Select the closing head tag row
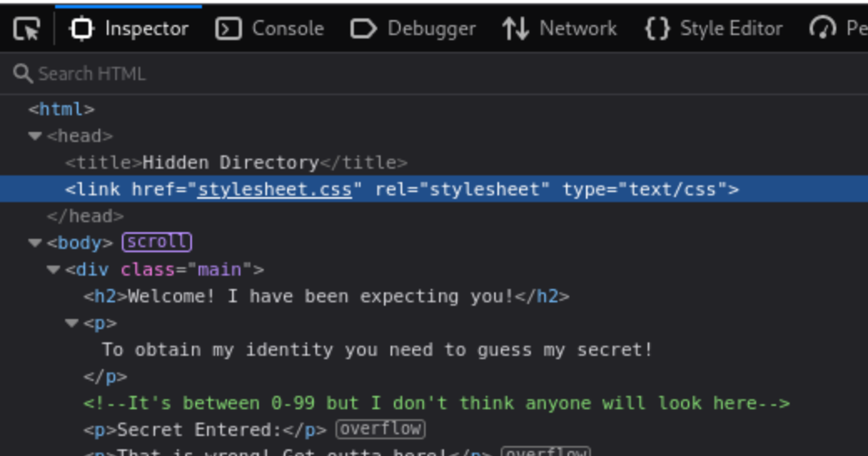 pos(85,216)
